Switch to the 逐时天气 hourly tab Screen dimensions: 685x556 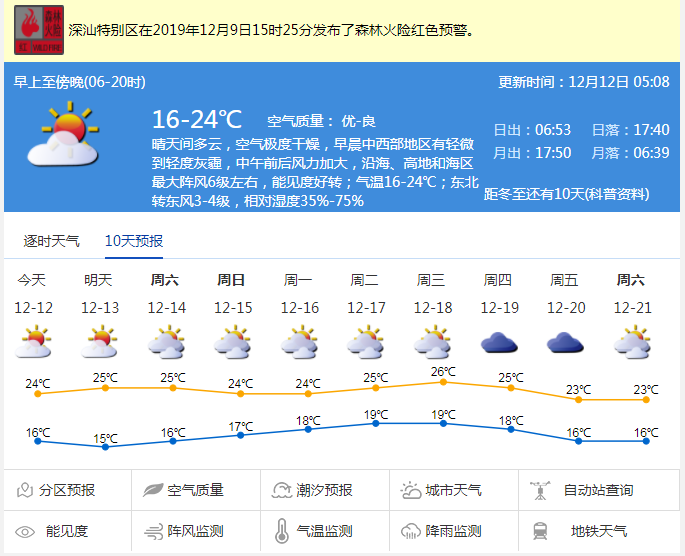[x=52, y=241]
